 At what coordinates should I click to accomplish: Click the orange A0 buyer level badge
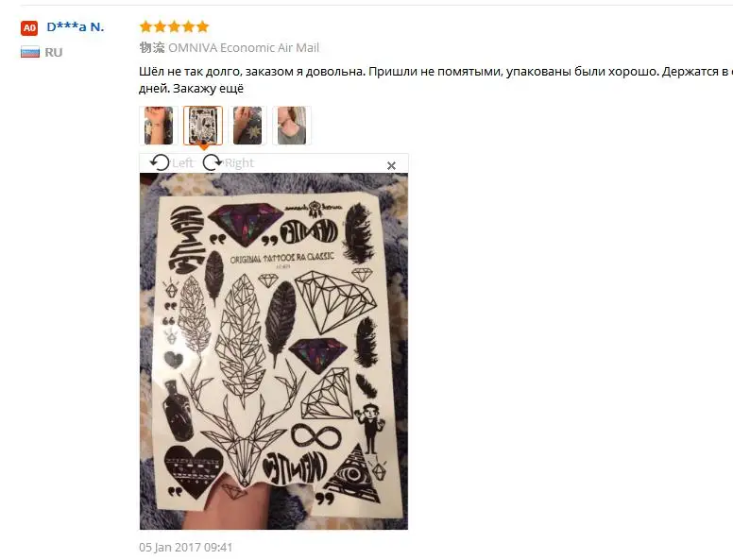click(29, 28)
